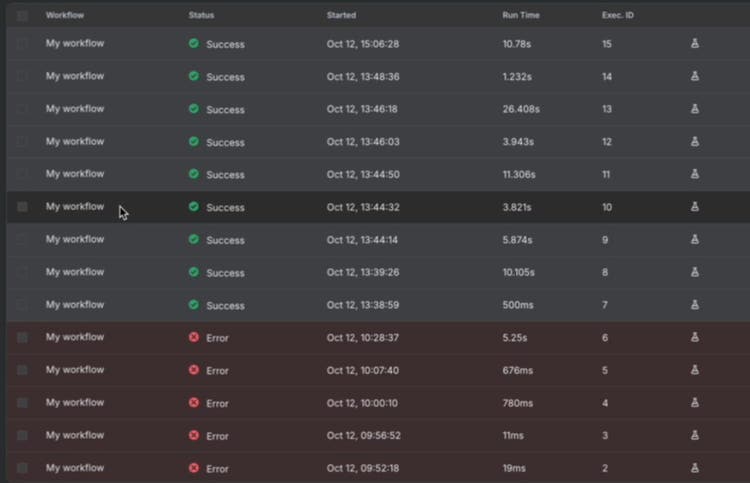Click the run time 5.25s

click(x=515, y=338)
